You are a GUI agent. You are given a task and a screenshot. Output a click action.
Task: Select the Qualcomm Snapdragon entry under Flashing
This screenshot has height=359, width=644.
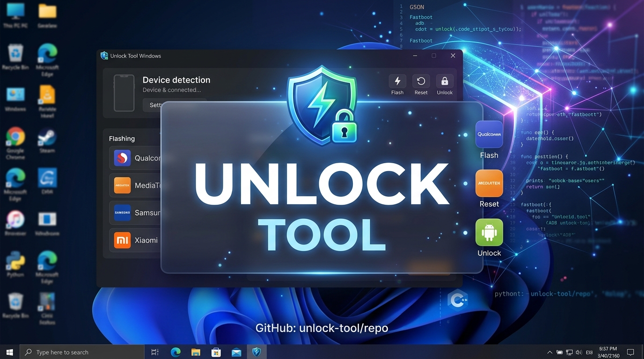[x=135, y=158]
